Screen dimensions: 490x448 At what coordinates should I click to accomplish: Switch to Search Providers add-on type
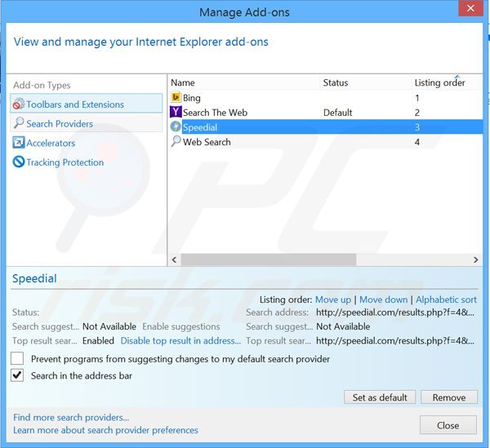tap(87, 123)
